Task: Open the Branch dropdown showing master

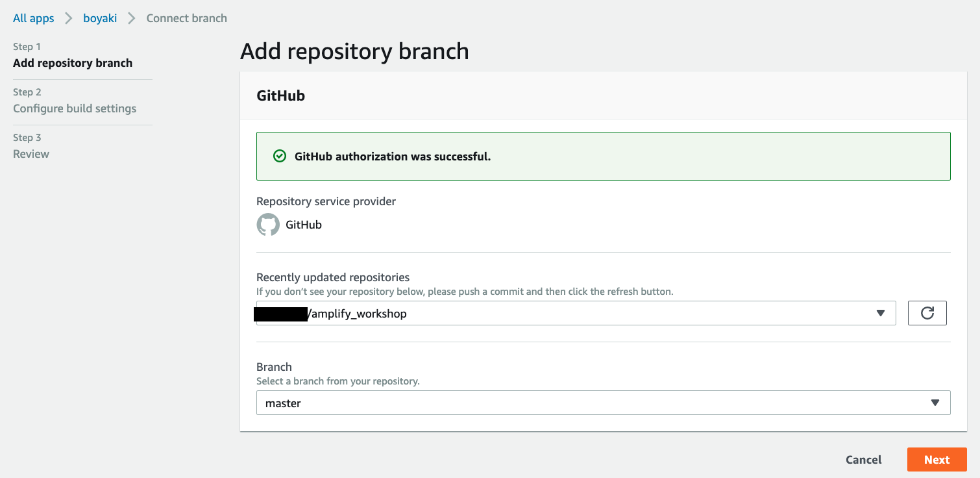Action: [x=604, y=403]
